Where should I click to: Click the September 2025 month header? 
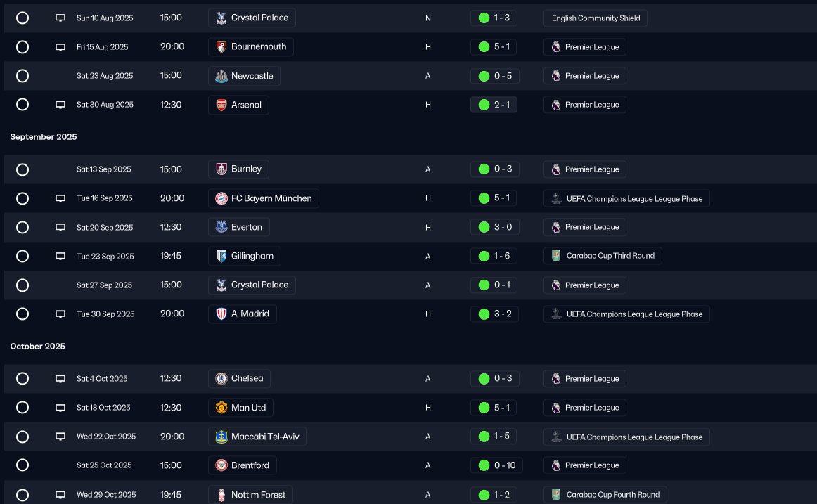pos(44,137)
